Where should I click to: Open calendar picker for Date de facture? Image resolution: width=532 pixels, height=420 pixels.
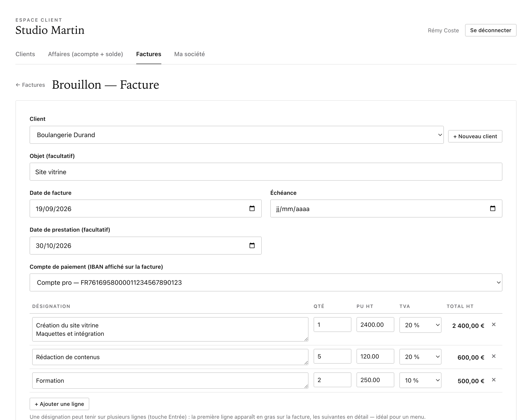252,208
